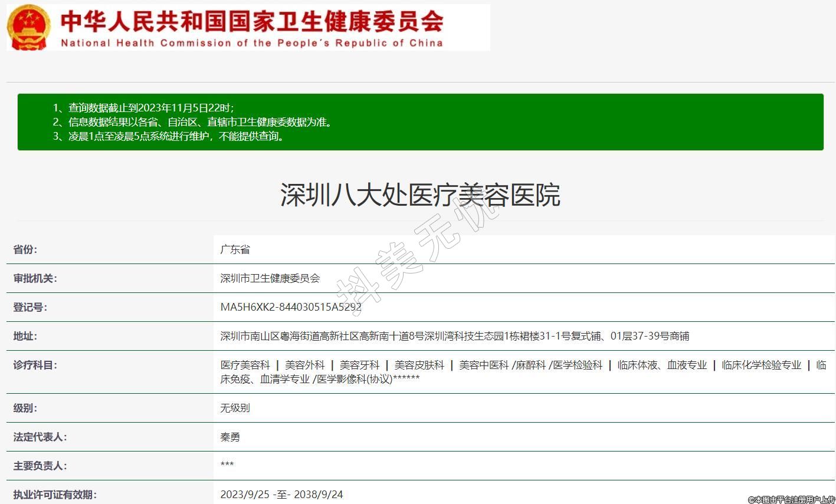Screen dimensions: 836x504
Task: Click the 深圳八大处医疗美容医院 heading
Action: click(x=420, y=195)
